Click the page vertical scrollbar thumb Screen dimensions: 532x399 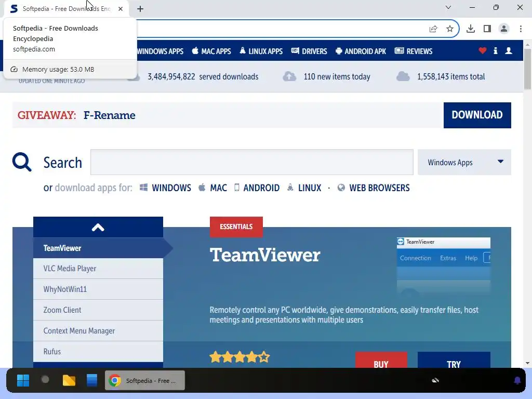(x=527, y=69)
